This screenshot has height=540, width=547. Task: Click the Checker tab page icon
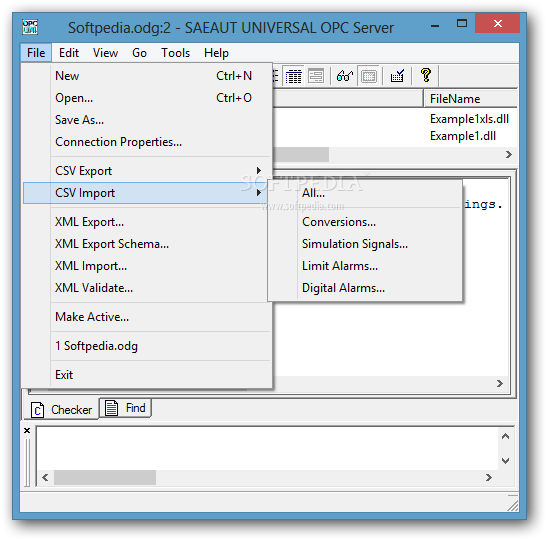38,410
